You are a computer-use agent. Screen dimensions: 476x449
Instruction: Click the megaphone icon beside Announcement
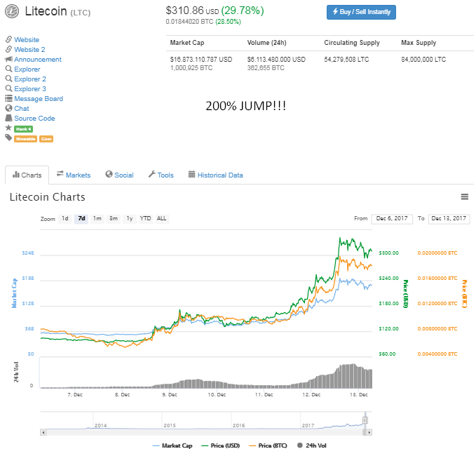coord(8,59)
